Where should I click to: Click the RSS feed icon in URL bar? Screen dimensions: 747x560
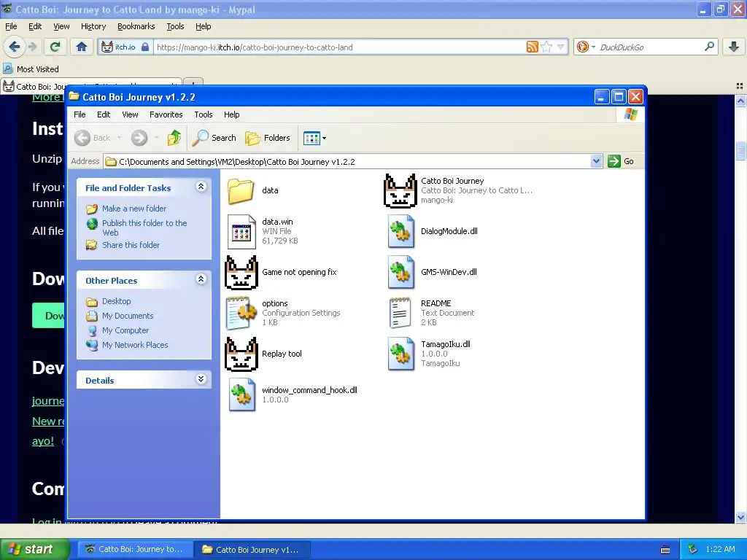coord(532,47)
